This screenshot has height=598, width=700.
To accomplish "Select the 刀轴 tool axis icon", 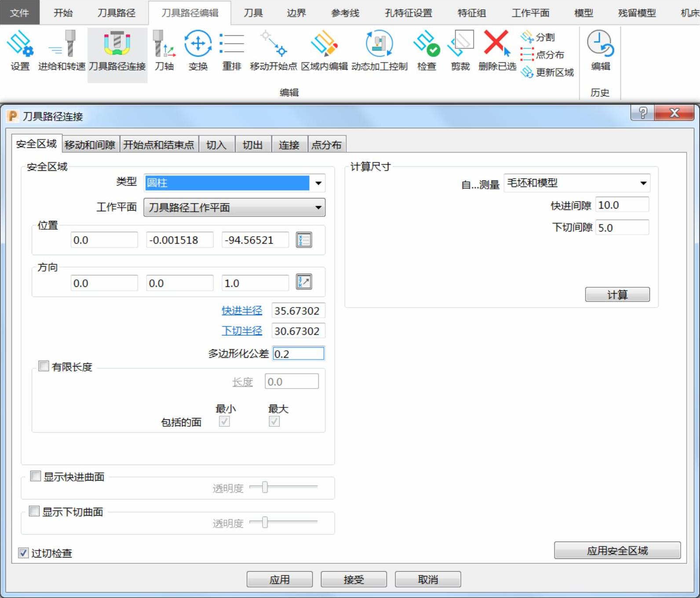I will (x=164, y=51).
